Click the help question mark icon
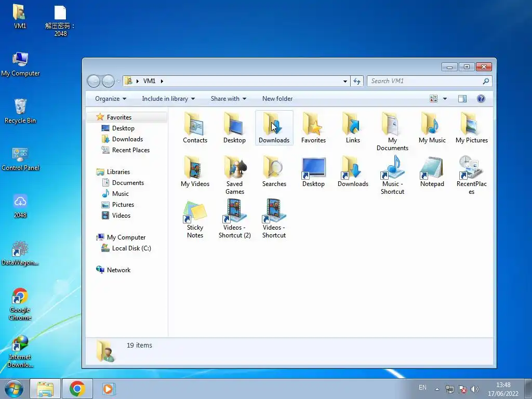Screen dimensions: 532x399 (481, 99)
